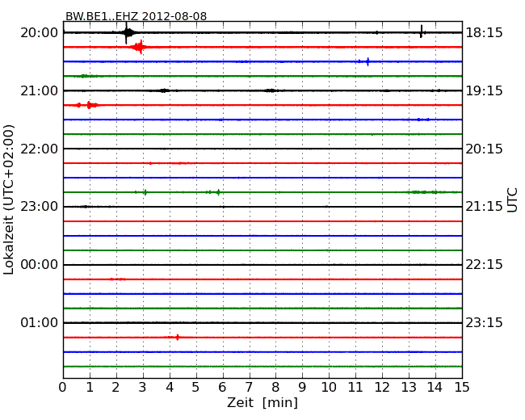Click the x-axis tick label 3

143,387
